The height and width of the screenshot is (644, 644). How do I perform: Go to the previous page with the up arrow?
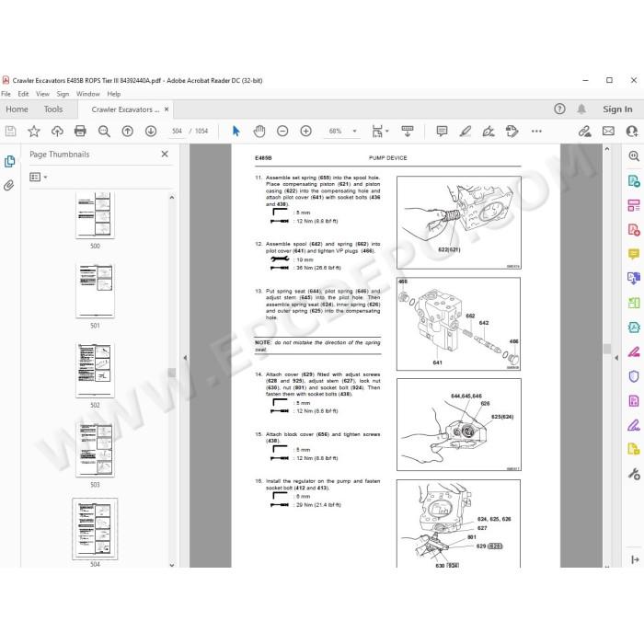(x=127, y=131)
